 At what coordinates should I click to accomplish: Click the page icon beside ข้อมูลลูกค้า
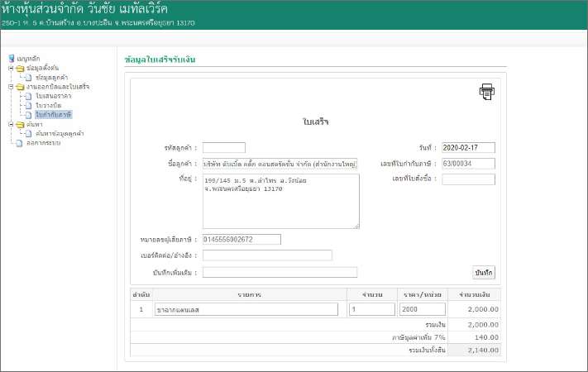point(29,78)
